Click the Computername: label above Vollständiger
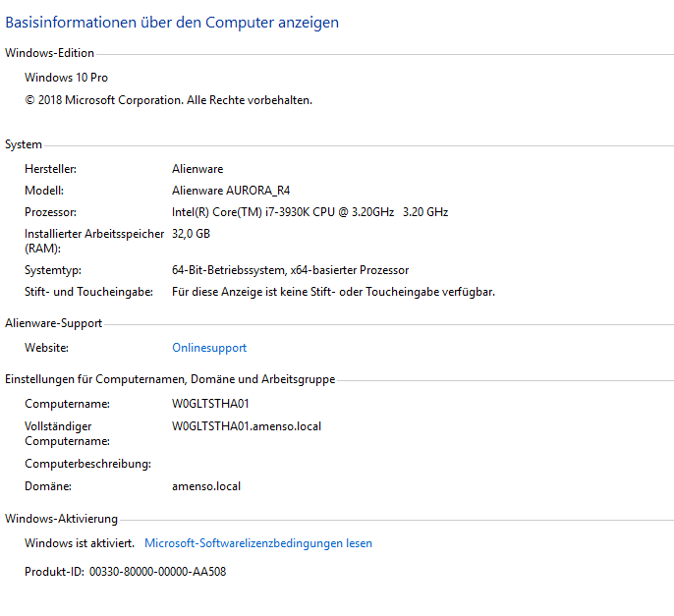 point(67,404)
